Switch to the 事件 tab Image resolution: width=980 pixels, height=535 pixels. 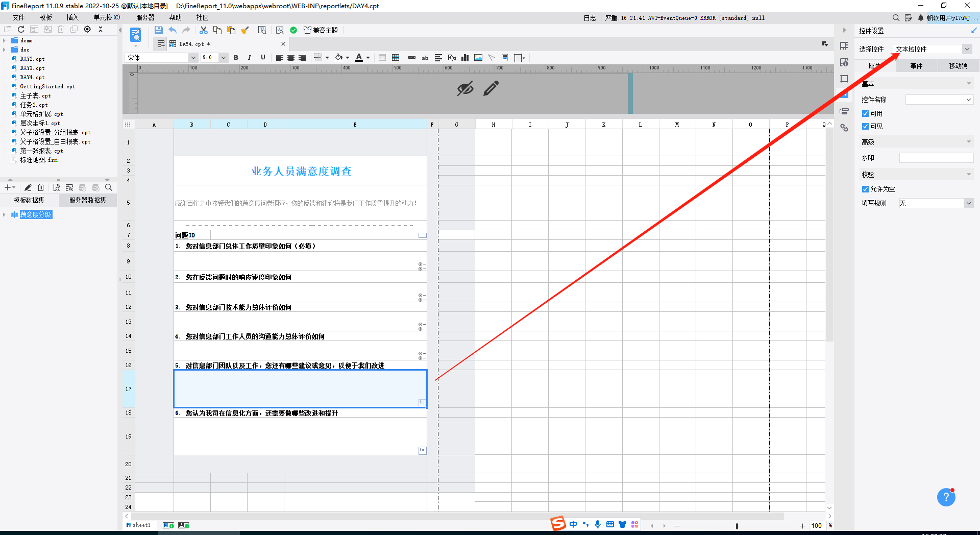(917, 66)
